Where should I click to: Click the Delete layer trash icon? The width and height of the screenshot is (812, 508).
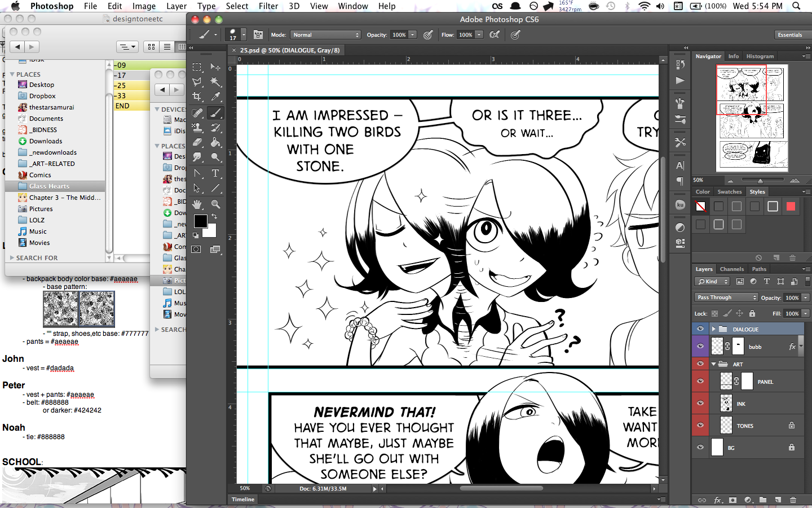[793, 500]
